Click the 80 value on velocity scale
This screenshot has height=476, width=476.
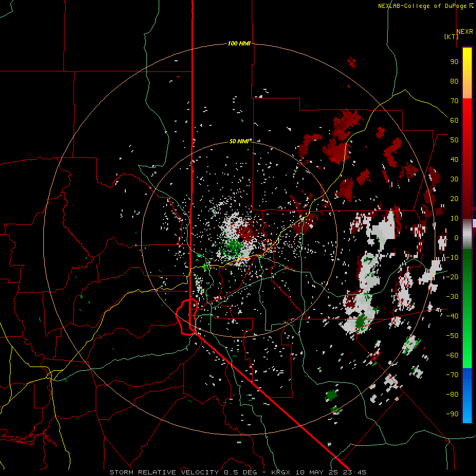(454, 81)
